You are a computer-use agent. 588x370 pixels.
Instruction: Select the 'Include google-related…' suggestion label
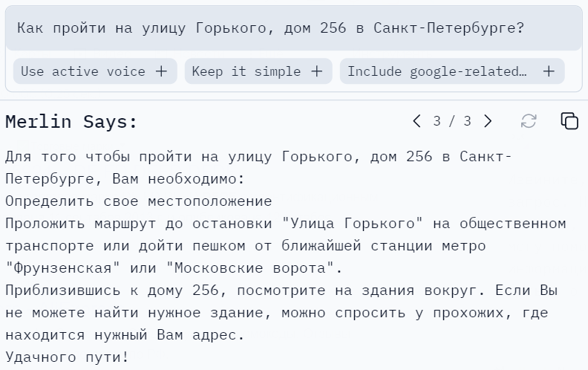[437, 71]
